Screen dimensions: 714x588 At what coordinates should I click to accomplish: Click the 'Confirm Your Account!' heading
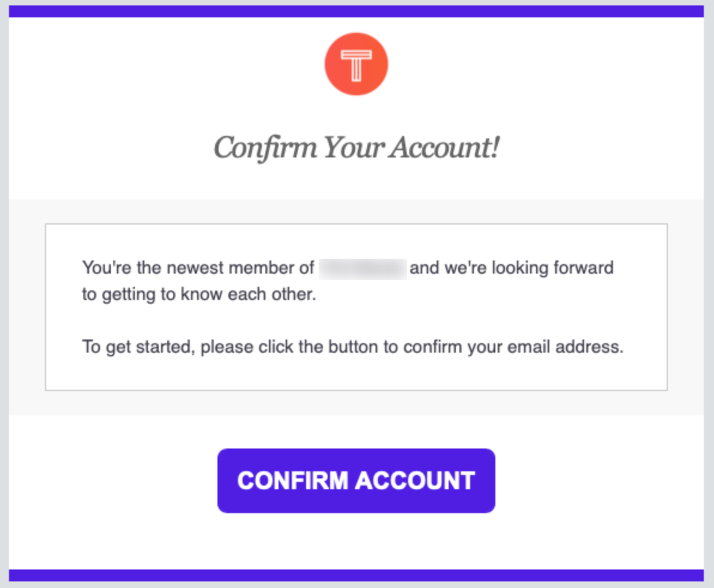pos(356,148)
